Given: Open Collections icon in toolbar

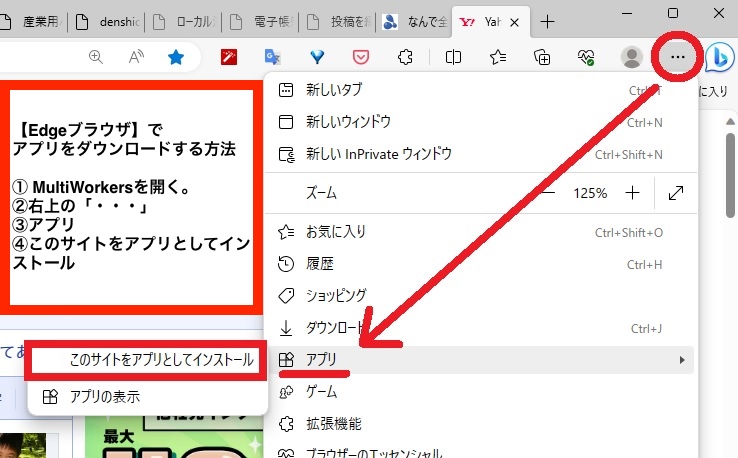Looking at the screenshot, I should [542, 57].
